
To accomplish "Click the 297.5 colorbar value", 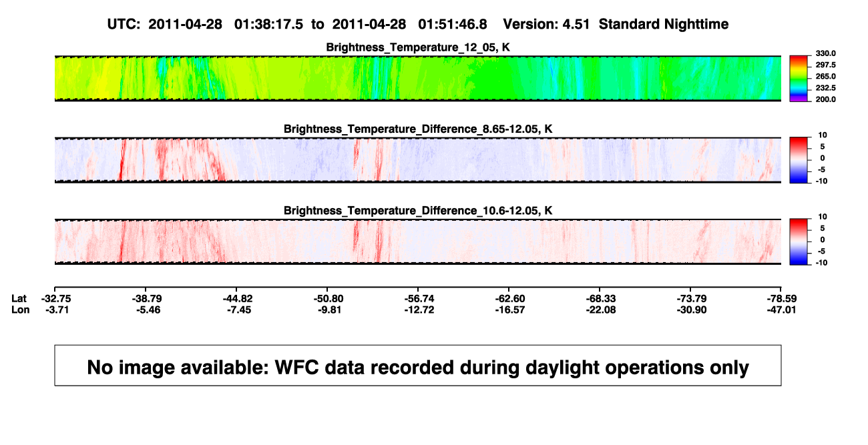I will click(825, 65).
